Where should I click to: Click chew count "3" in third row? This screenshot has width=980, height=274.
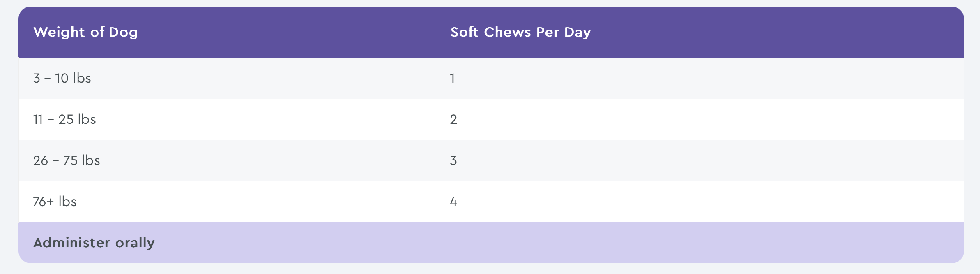click(x=453, y=160)
